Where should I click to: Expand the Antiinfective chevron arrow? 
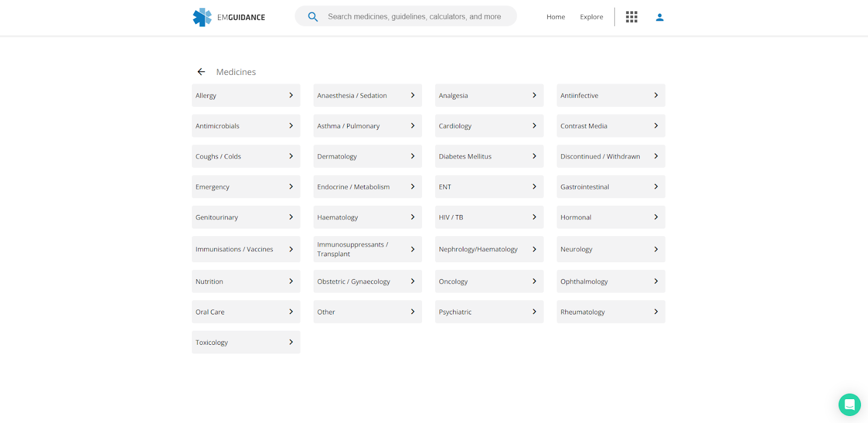[x=656, y=95]
